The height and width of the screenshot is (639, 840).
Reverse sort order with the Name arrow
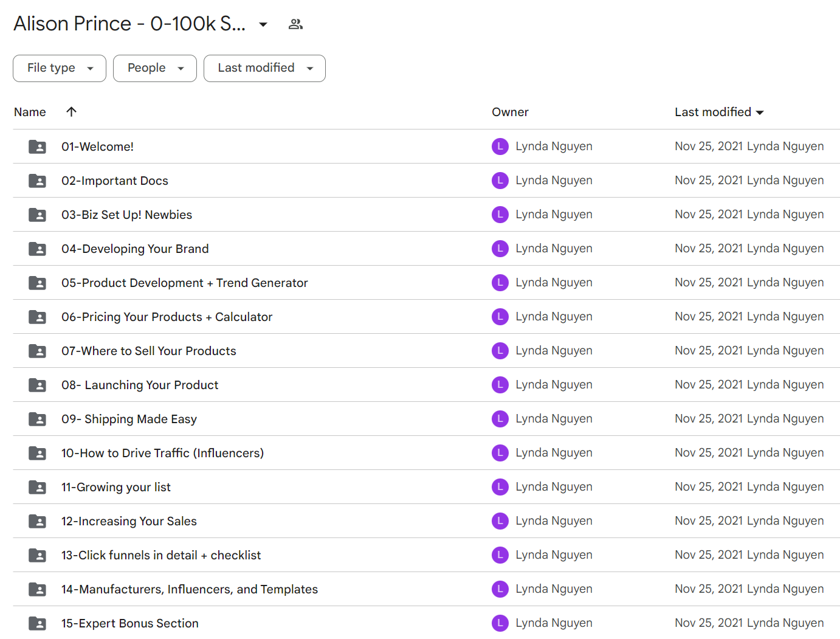[x=71, y=112]
